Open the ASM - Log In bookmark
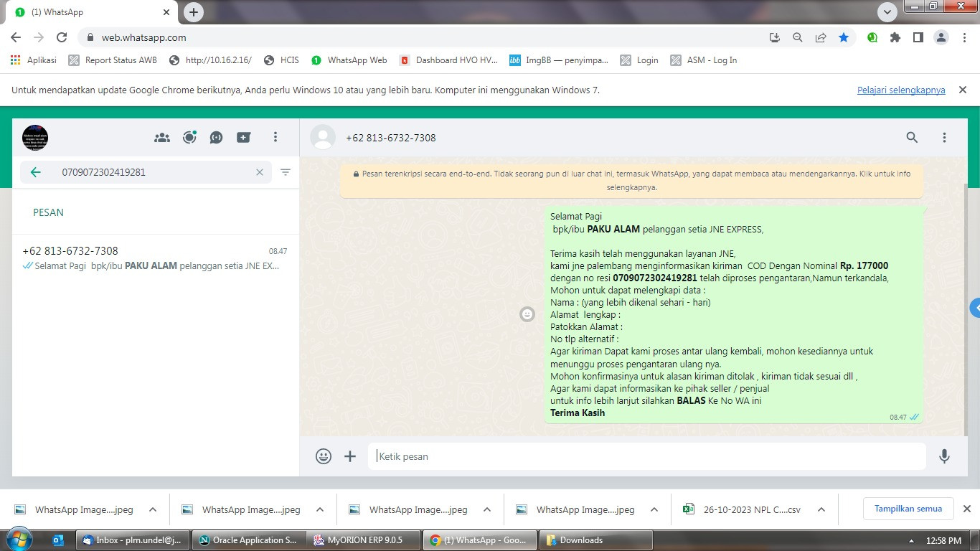The height and width of the screenshot is (551, 980). click(703, 60)
